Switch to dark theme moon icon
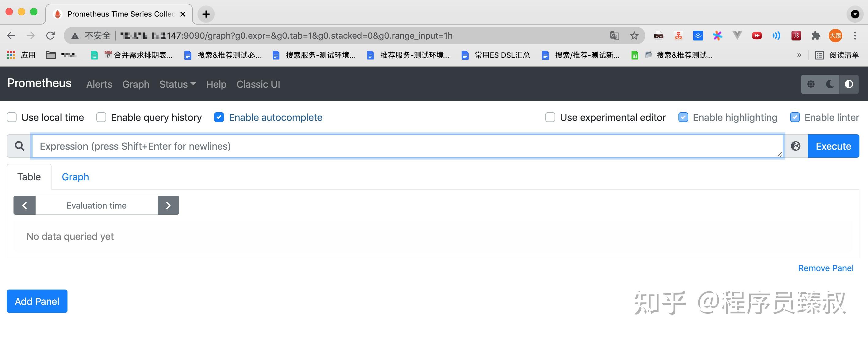The image size is (868, 338). pyautogui.click(x=830, y=84)
